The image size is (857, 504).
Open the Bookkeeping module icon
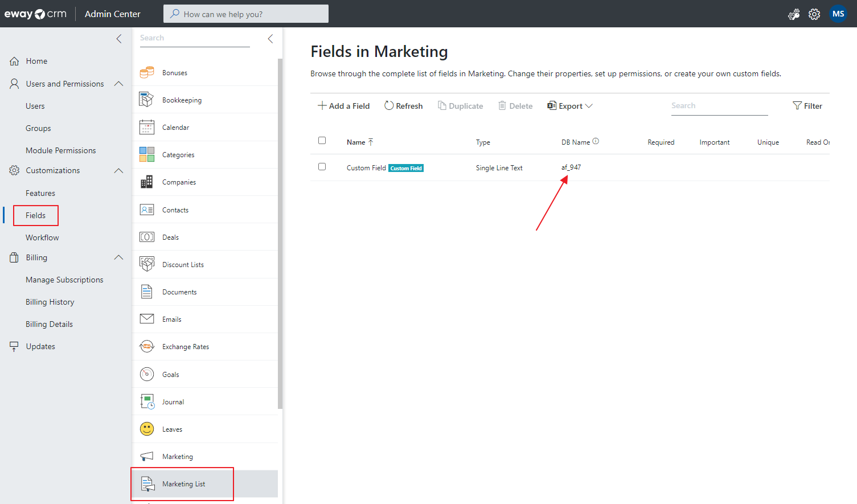coord(147,100)
